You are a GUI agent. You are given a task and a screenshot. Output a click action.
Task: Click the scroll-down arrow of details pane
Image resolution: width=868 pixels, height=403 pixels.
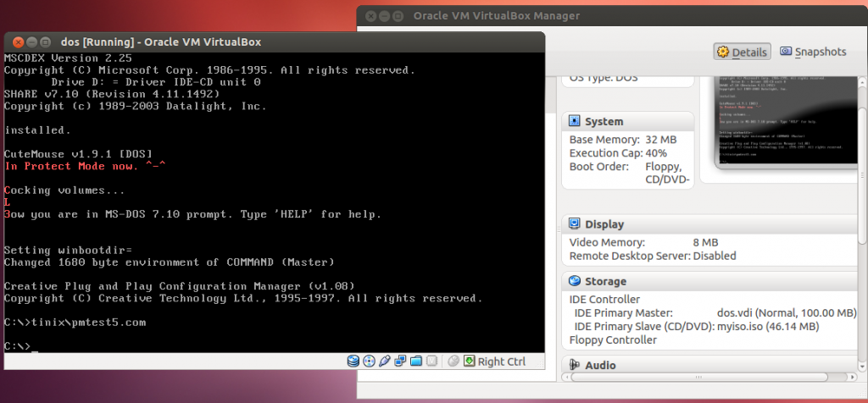click(863, 367)
